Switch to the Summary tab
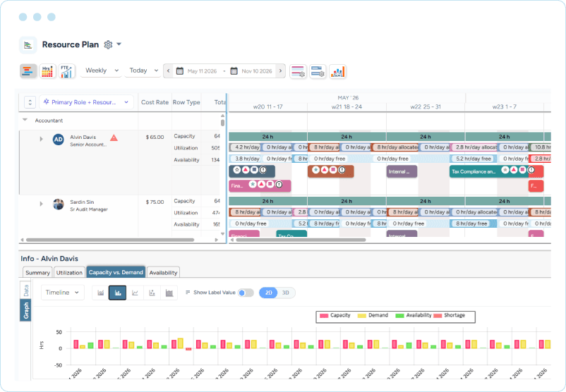566x392 pixels. (x=37, y=273)
